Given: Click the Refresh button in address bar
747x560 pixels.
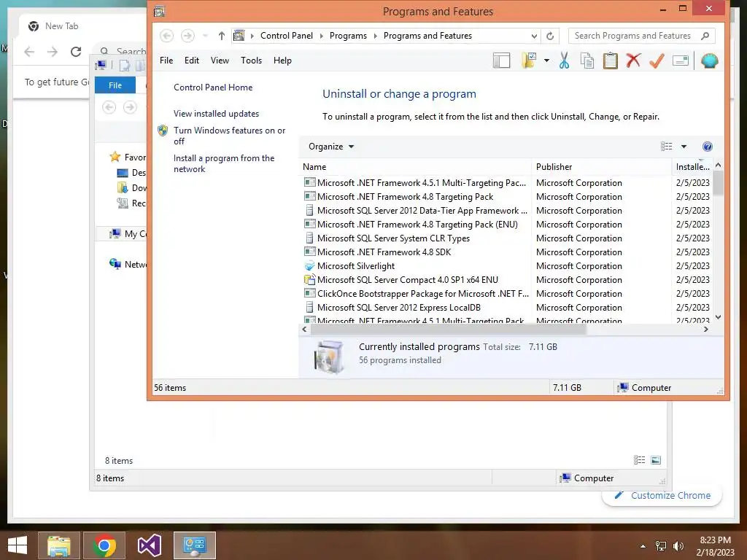Looking at the screenshot, I should (550, 36).
